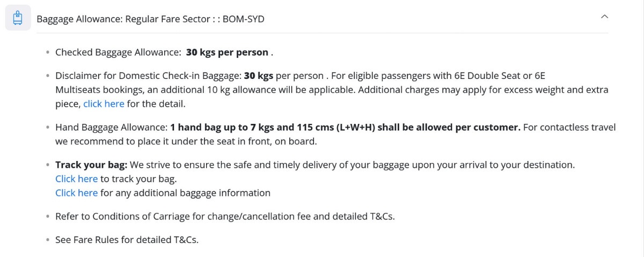Image resolution: width=644 pixels, height=257 pixels.
Task: Click the bold 'Track your bag:' label
Action: [91, 165]
